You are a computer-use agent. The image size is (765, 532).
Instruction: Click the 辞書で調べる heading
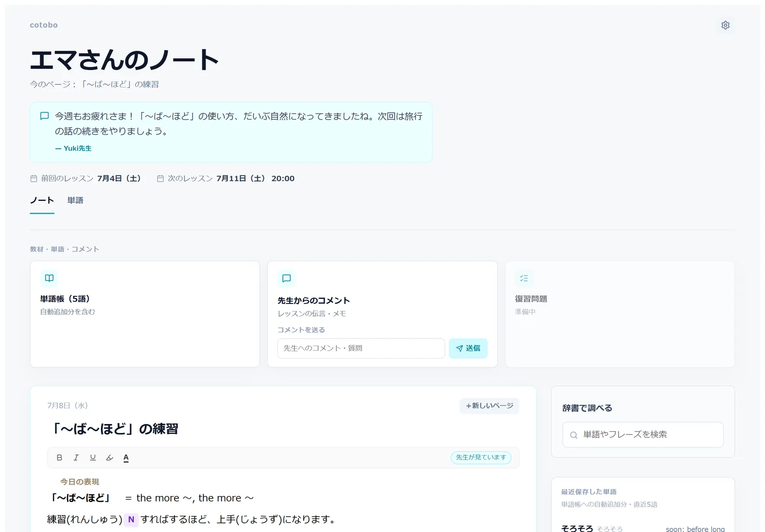[587, 408]
